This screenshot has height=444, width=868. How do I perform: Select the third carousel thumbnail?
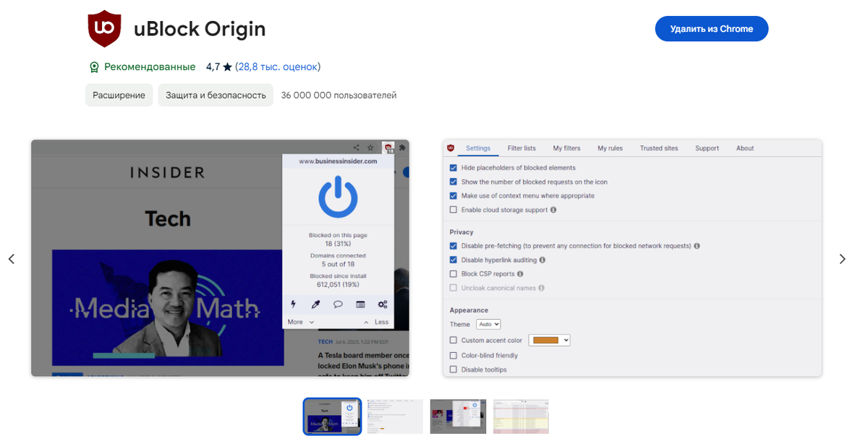click(458, 417)
